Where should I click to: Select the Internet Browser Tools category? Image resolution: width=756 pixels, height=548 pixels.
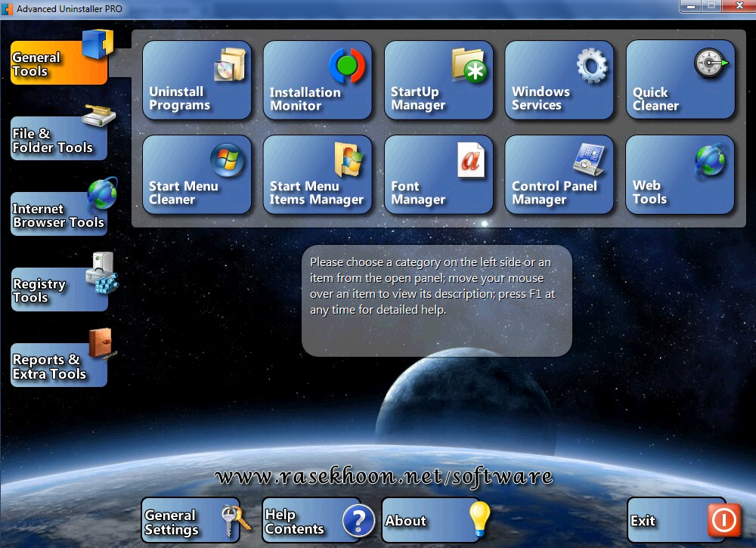tap(57, 214)
